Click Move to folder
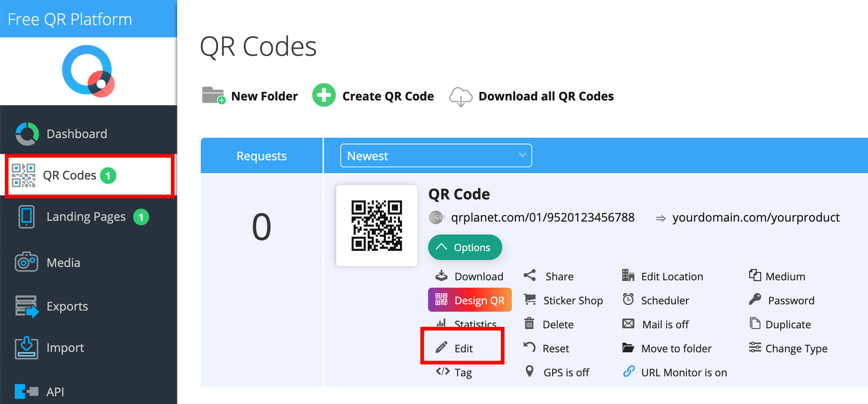868x404 pixels. click(x=676, y=349)
